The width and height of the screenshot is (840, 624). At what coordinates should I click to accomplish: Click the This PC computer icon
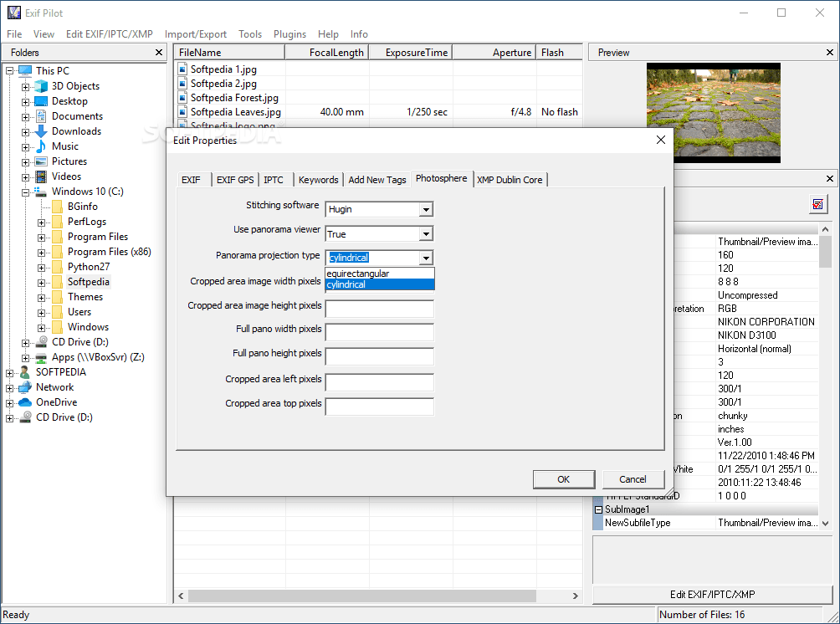[x=25, y=71]
